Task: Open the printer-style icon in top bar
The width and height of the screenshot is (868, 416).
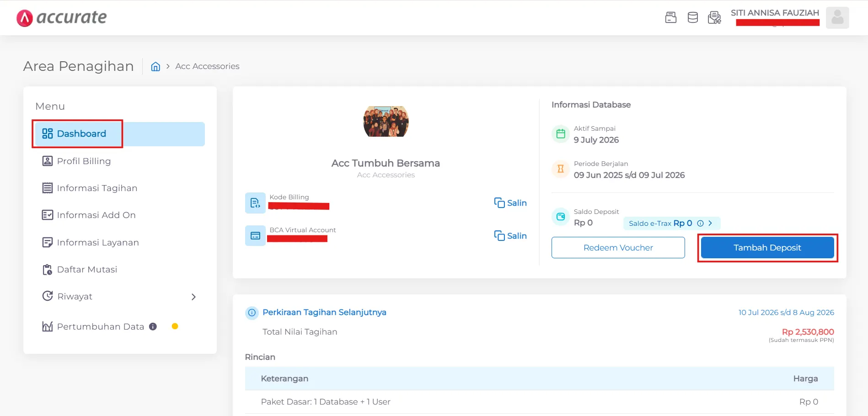Action: pyautogui.click(x=670, y=18)
